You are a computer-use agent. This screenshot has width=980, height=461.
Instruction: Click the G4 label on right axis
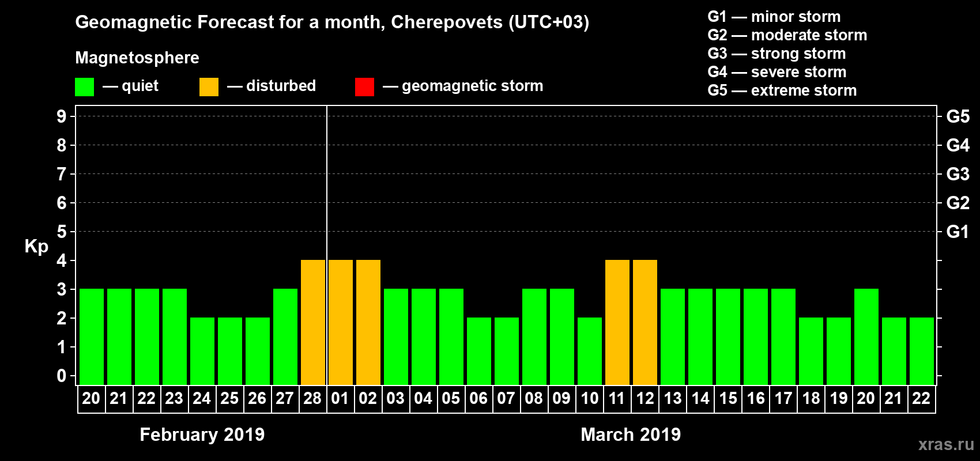(x=958, y=145)
